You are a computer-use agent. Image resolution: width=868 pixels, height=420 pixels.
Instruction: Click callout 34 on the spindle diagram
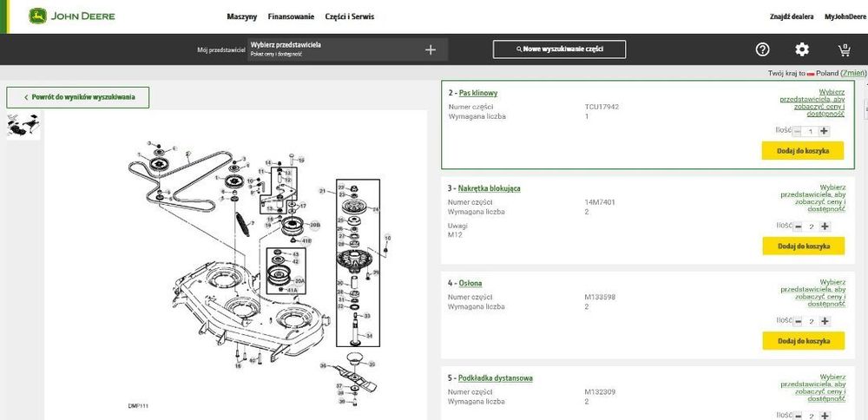coord(369,335)
